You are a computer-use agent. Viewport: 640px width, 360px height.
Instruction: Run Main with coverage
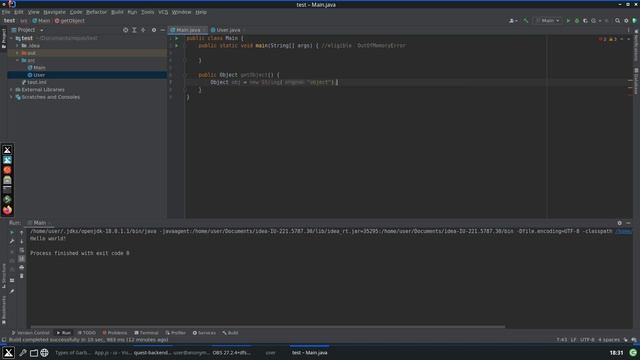(x=585, y=20)
